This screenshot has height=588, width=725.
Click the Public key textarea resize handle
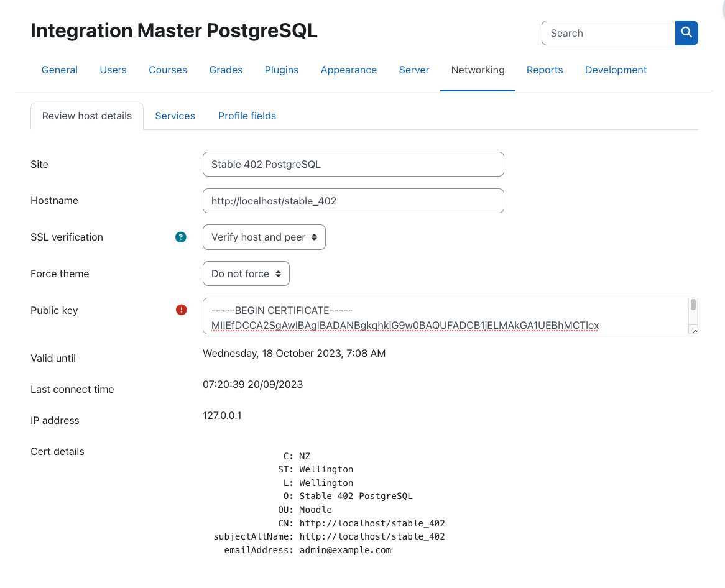click(694, 330)
